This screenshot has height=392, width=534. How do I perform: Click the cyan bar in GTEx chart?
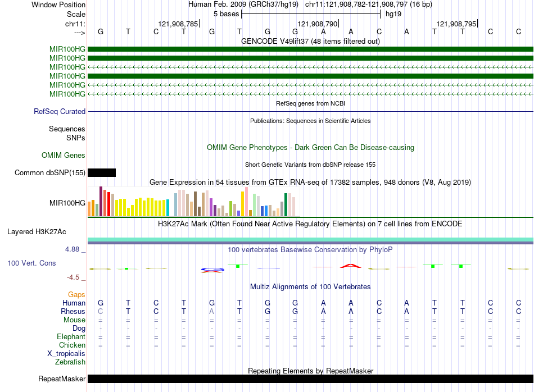[168, 208]
